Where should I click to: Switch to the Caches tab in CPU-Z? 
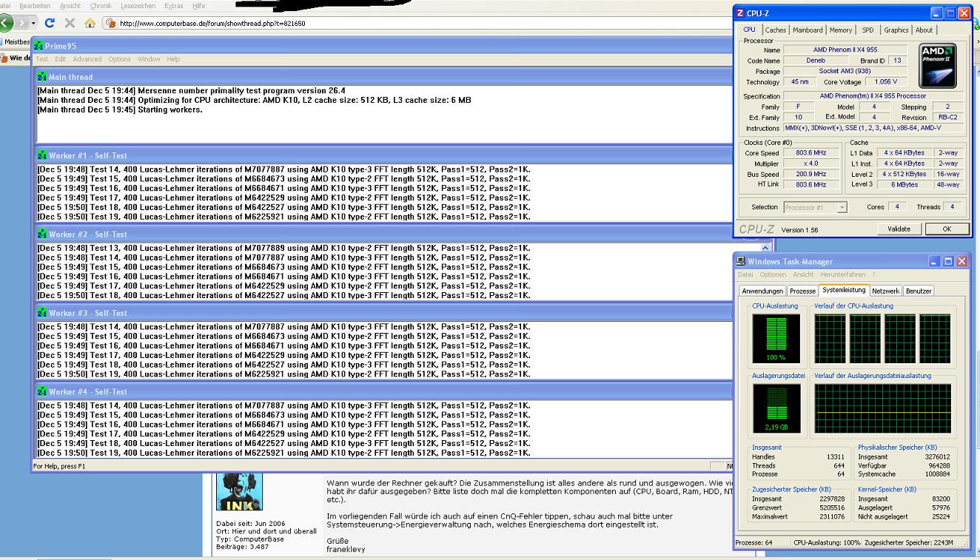[776, 30]
